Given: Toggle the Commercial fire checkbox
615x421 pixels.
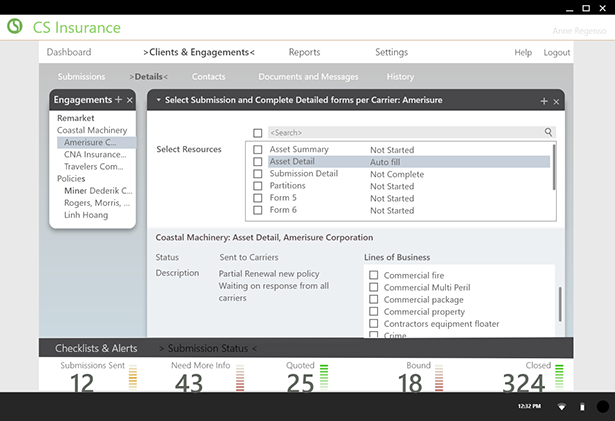Looking at the screenshot, I should pos(373,275).
